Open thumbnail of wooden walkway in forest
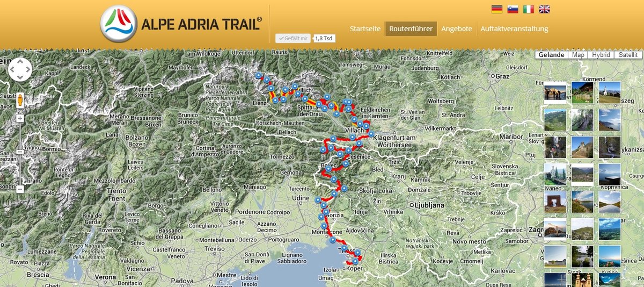The height and width of the screenshot is (287, 644). [582, 120]
